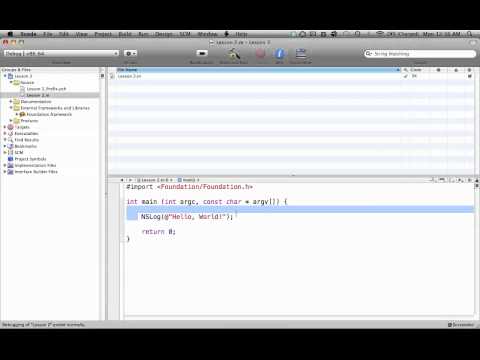Open the Lesson 3.m file history popup
Viewport: 480px width, 360px height.
[154, 180]
